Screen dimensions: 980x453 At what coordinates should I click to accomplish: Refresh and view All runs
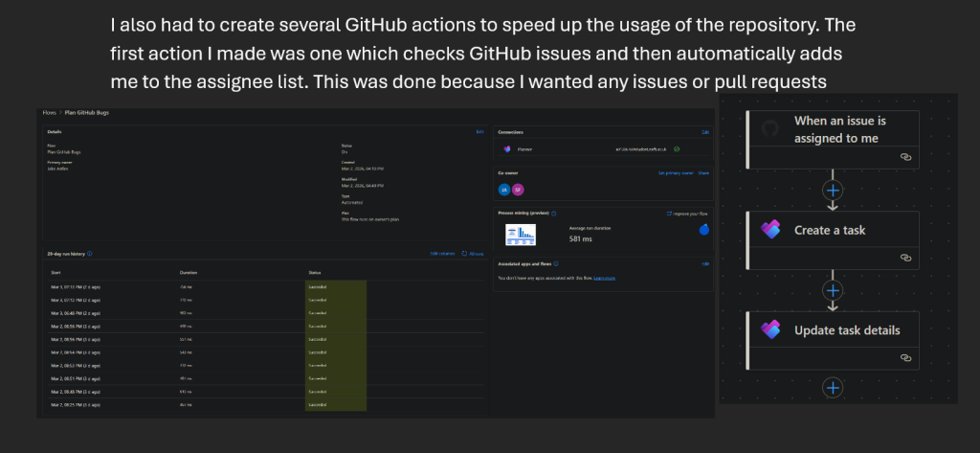473,254
